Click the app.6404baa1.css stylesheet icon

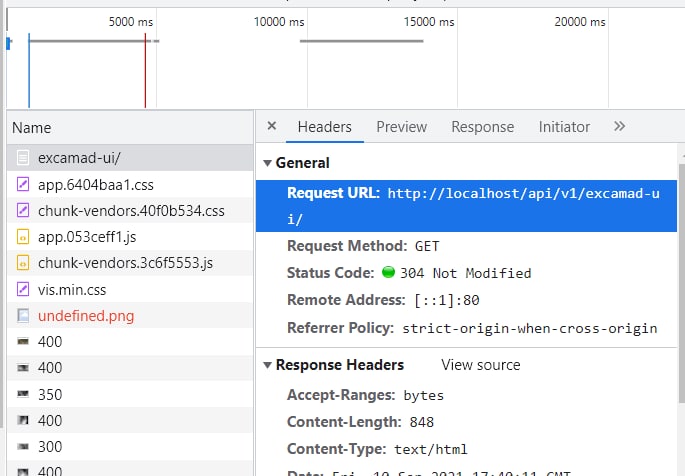click(x=22, y=185)
